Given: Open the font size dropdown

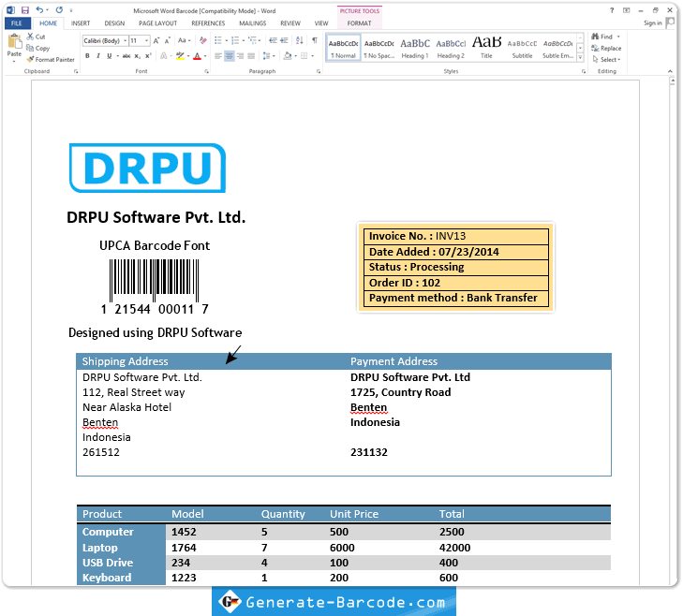Looking at the screenshot, I should (x=146, y=40).
